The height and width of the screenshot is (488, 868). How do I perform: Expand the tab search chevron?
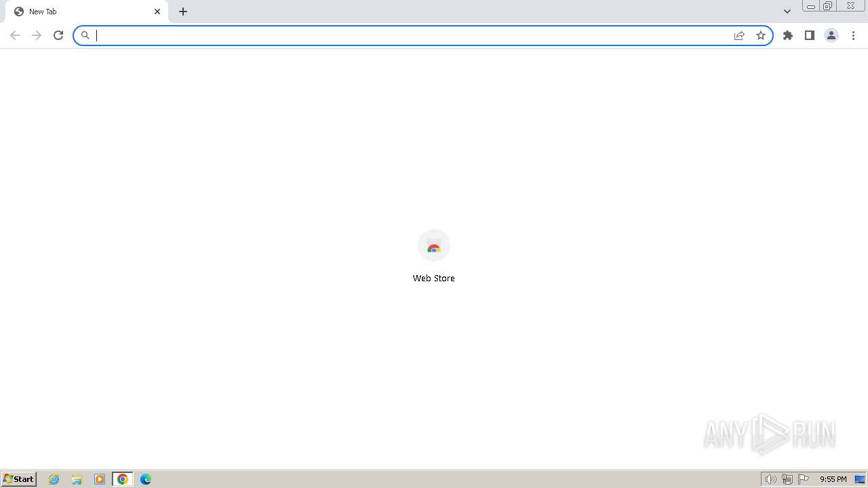(787, 12)
